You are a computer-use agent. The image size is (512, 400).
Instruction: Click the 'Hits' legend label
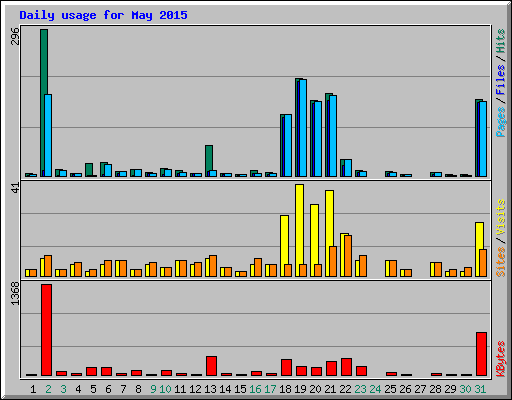[x=500, y=41]
